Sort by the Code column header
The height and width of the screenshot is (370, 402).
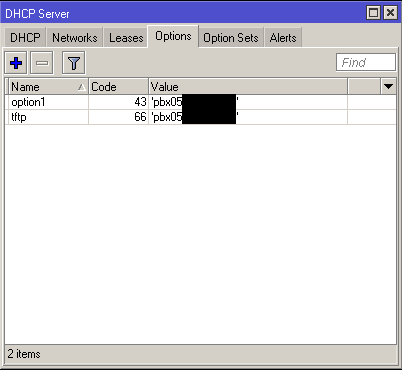[x=118, y=87]
